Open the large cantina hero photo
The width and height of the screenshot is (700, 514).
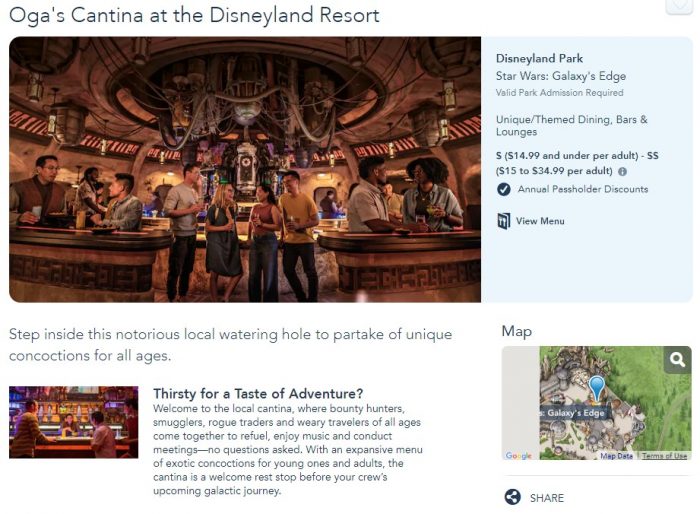pyautogui.click(x=245, y=169)
